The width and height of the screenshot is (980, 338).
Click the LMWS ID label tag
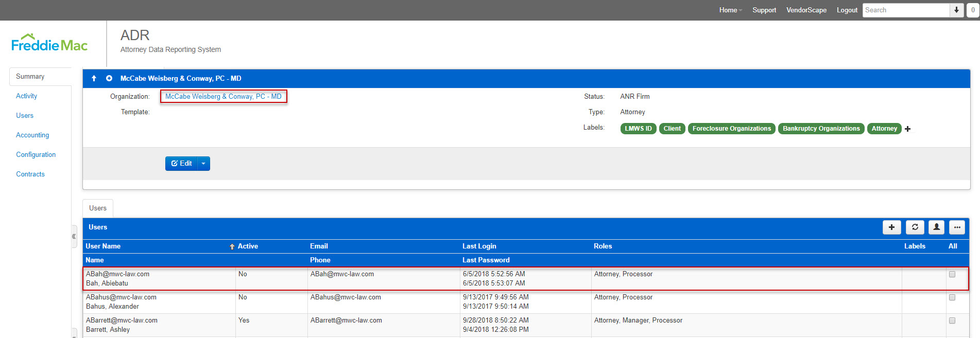tap(639, 129)
